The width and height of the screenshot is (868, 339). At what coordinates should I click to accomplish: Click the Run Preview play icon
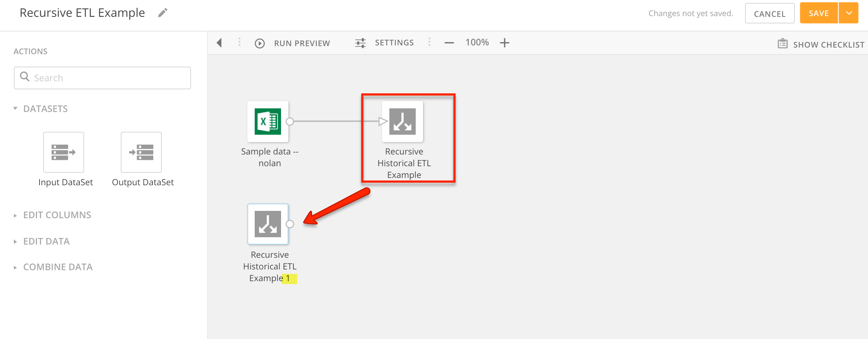[260, 43]
